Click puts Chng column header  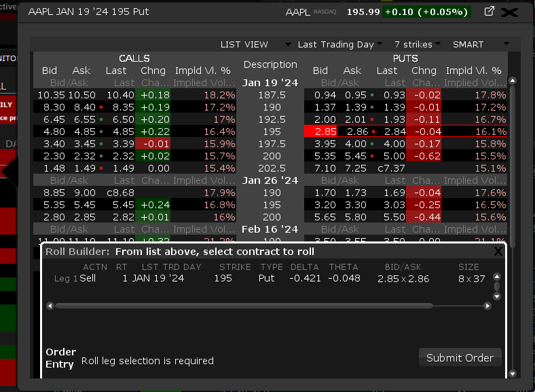pos(424,71)
